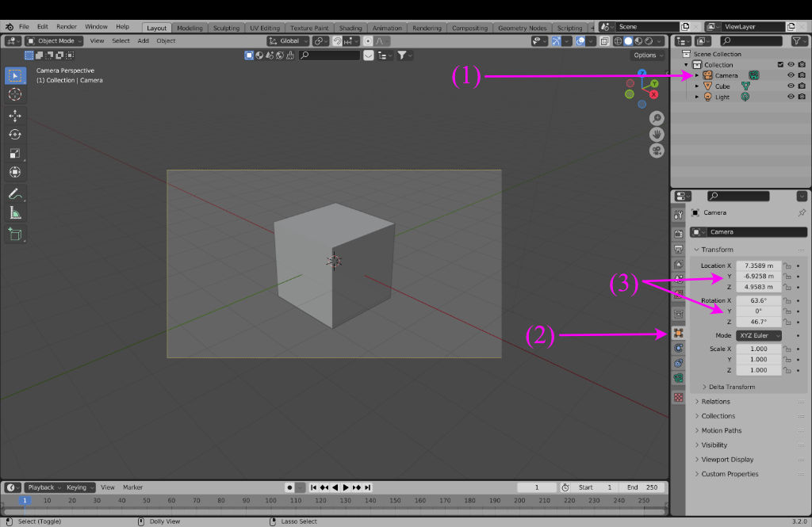Select the Move tool in toolbar
This screenshot has width=812, height=527.
tap(15, 116)
